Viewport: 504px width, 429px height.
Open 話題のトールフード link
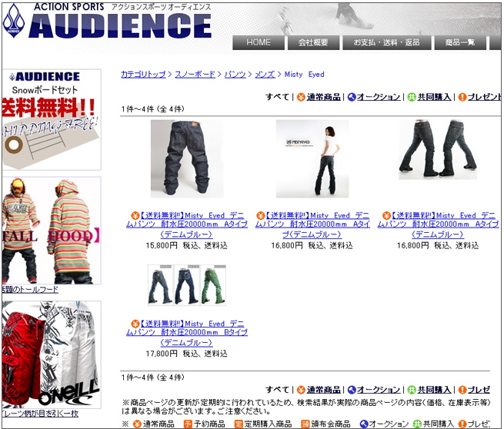pos(30,290)
